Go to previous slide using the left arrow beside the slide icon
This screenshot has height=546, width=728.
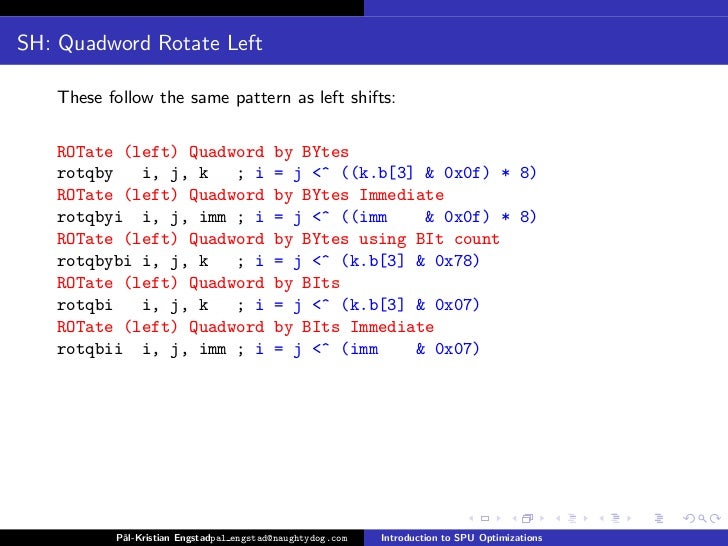click(471, 518)
